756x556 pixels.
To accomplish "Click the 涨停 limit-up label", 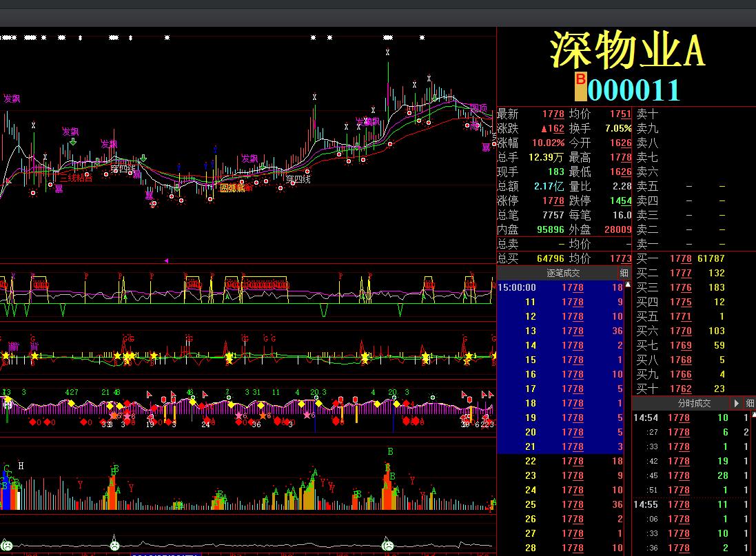I will coord(508,201).
